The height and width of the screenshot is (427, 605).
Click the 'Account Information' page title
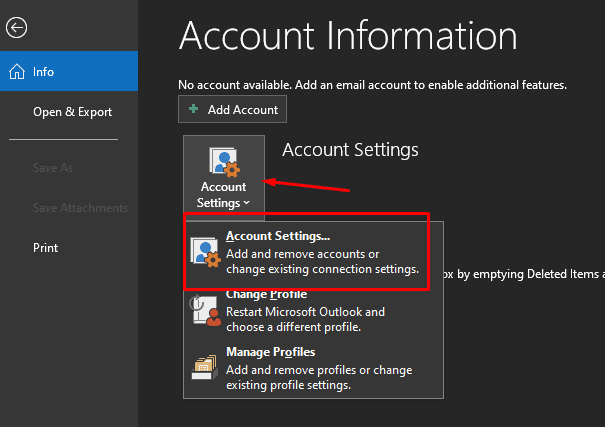[348, 36]
